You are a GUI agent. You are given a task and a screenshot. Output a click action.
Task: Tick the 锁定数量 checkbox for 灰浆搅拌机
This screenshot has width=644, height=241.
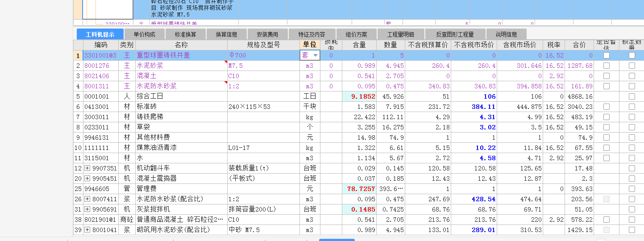coord(632,209)
